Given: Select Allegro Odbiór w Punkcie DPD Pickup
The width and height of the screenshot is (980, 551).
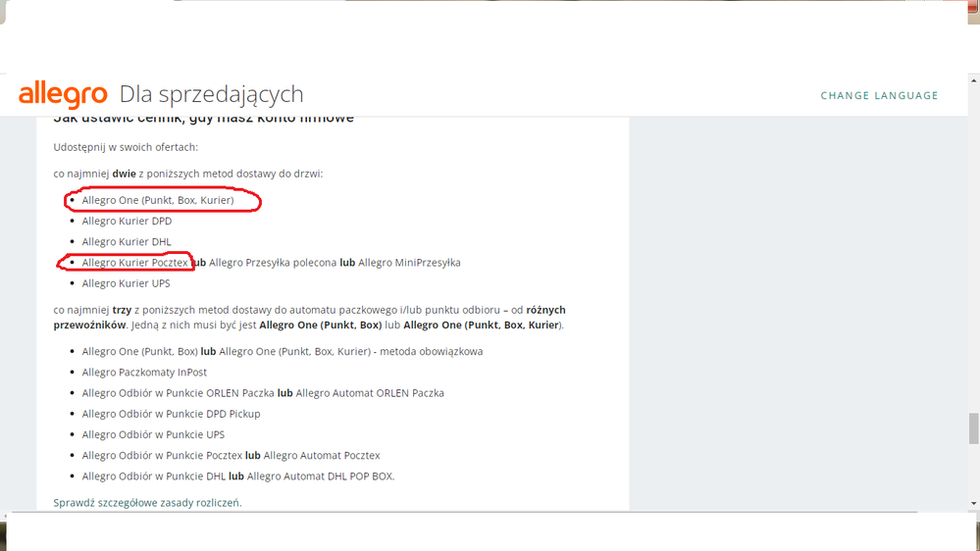Looking at the screenshot, I should (171, 414).
